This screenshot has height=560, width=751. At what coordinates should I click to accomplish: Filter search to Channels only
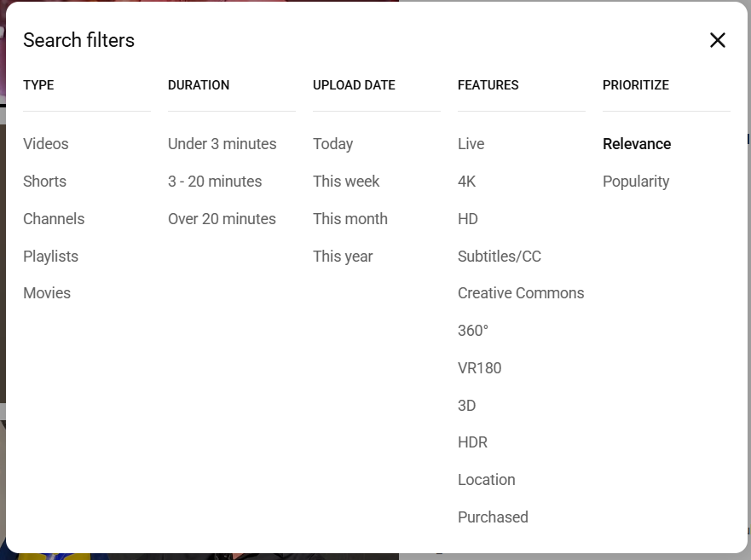54,219
